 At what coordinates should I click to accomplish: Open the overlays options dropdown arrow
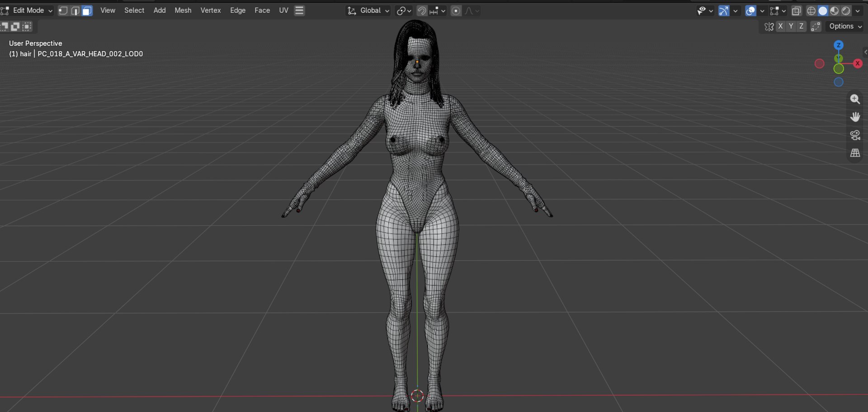point(762,11)
